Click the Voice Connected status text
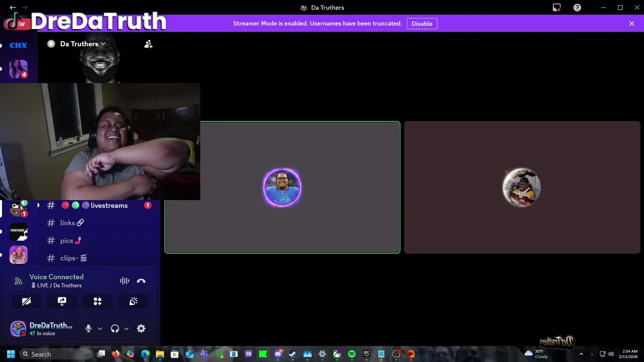Viewport: 644px width, 362px height. (56, 277)
